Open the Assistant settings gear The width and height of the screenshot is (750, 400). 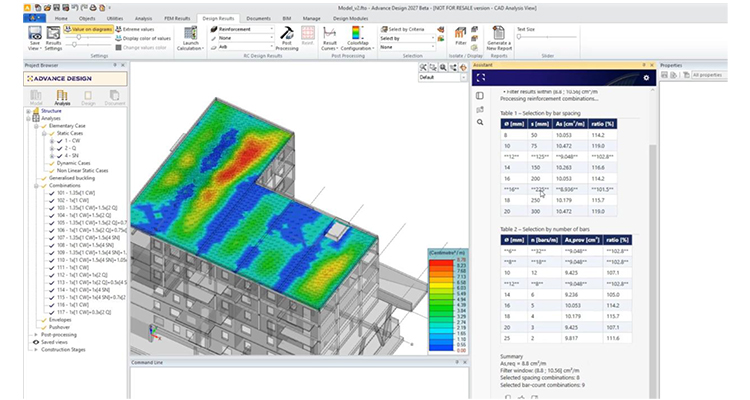[x=646, y=78]
